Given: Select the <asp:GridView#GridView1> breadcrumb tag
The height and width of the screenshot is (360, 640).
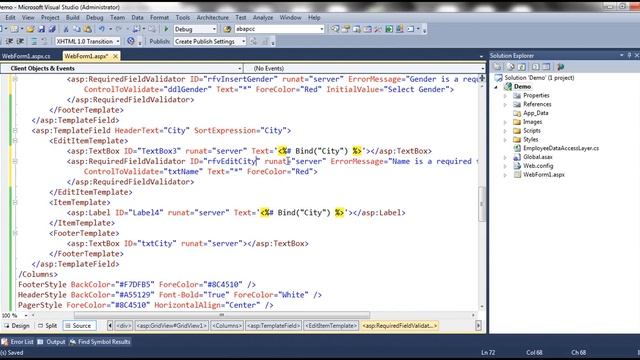Looking at the screenshot, I should (x=172, y=326).
